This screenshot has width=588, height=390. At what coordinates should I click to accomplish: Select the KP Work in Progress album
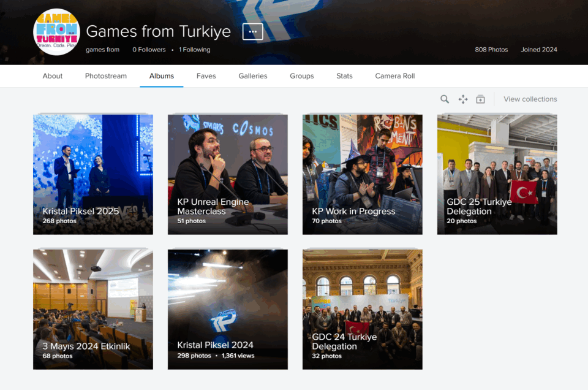click(x=363, y=175)
